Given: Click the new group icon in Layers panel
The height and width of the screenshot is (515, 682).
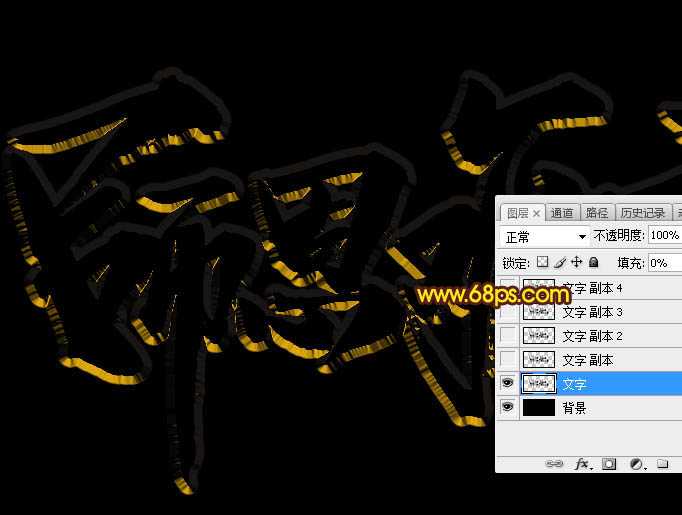Looking at the screenshot, I should click(662, 464).
